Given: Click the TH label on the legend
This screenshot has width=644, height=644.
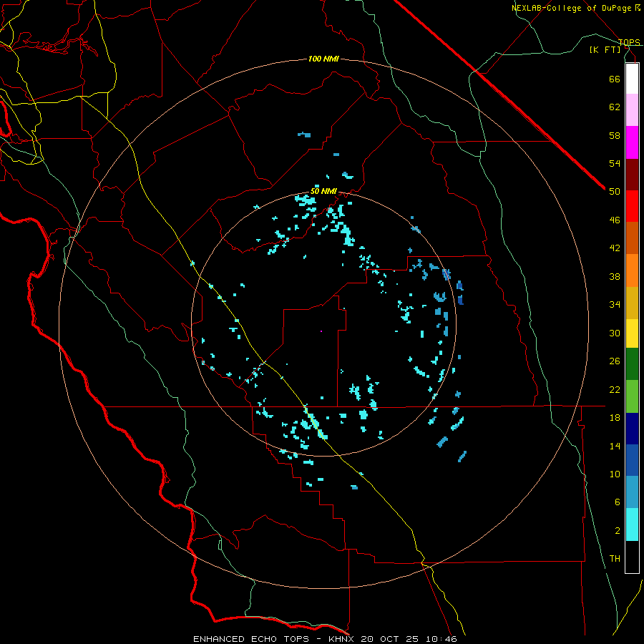Looking at the screenshot, I should (615, 559).
